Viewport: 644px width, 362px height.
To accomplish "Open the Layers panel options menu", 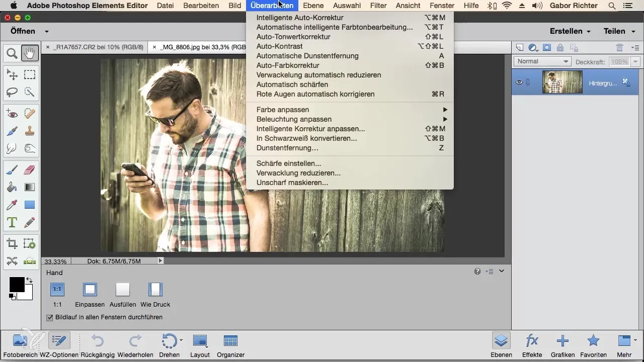I will [x=635, y=48].
